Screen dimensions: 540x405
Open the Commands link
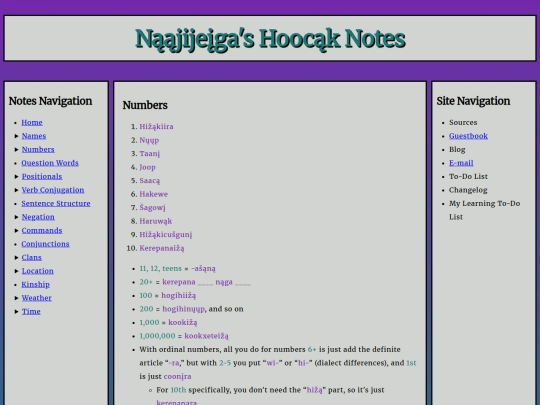(x=42, y=230)
